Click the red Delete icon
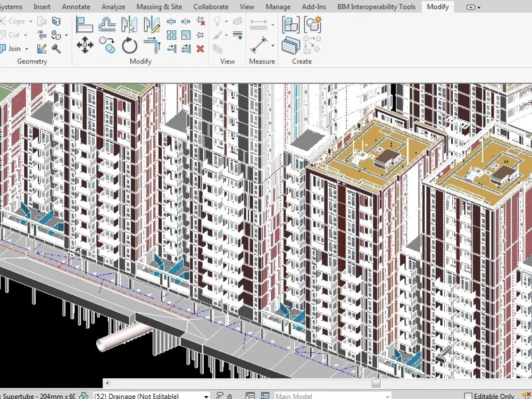Screen dimensions: 532x399 [x=200, y=48]
